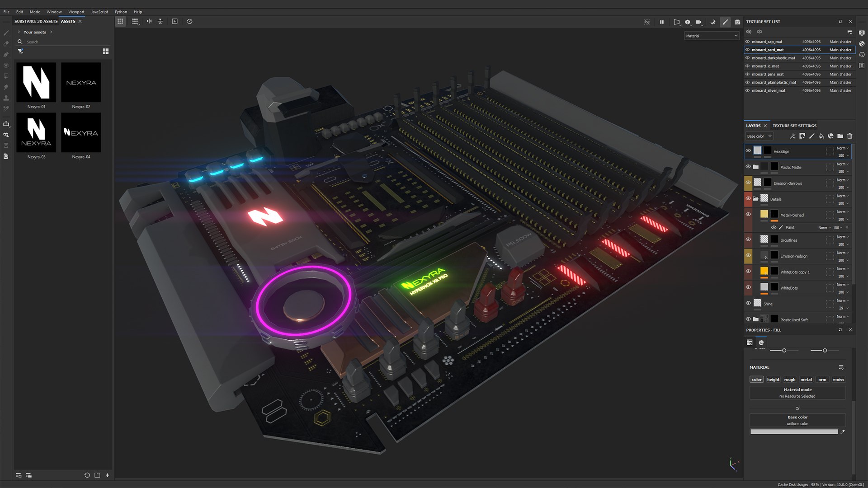Image resolution: width=868 pixels, height=488 pixels.
Task: Open the Help menu
Action: tap(138, 12)
